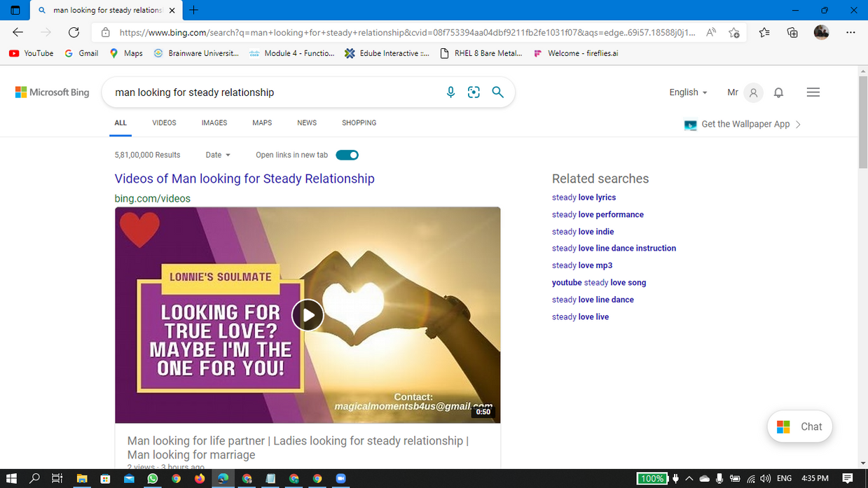Expand the Date filter dropdown
Viewport: 868px width, 488px height.
(218, 155)
